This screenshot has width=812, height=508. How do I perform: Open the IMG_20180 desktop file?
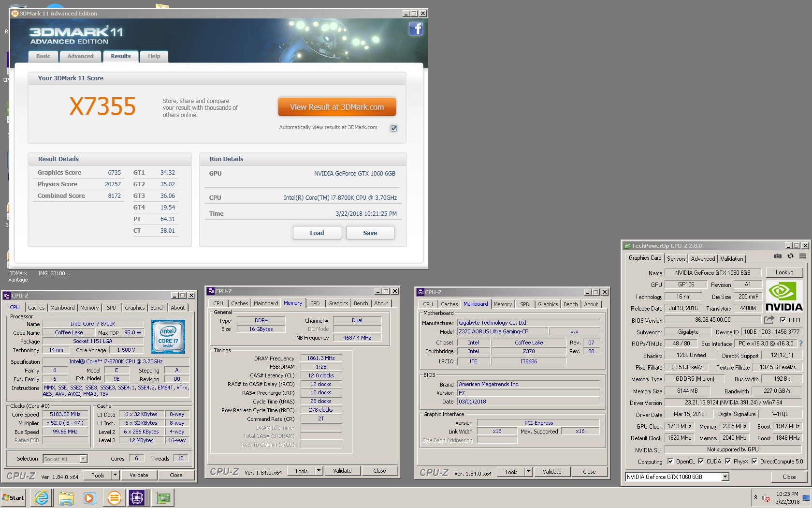click(54, 274)
